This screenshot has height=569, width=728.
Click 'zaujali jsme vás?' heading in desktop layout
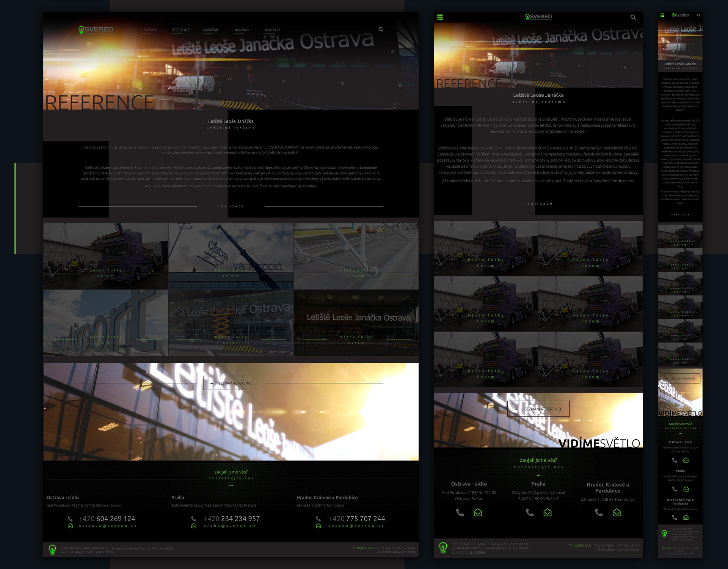231,472
